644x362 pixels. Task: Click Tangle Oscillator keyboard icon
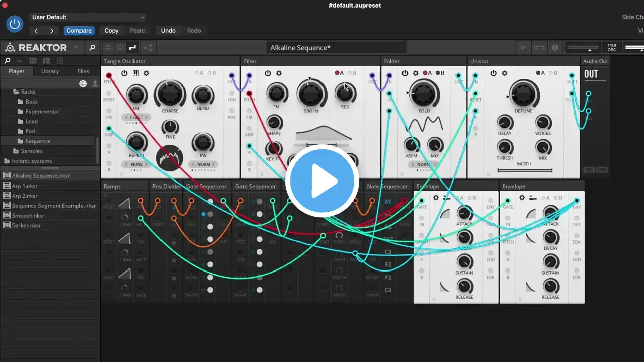click(x=136, y=73)
